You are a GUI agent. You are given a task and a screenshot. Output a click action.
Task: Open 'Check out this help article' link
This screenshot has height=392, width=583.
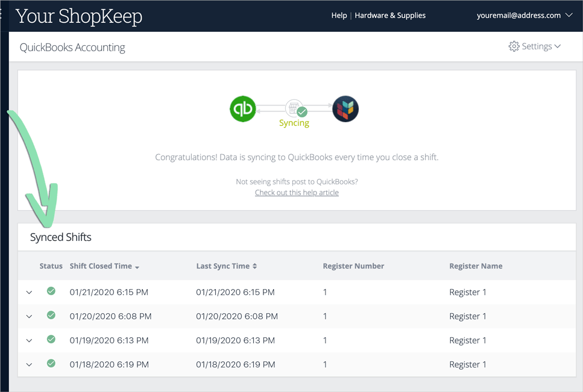coord(297,193)
